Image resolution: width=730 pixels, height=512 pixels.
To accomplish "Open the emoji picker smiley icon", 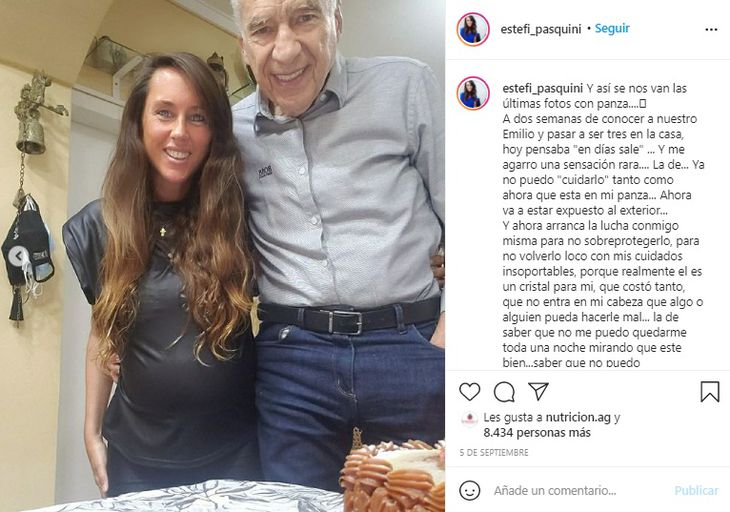I will [x=469, y=490].
